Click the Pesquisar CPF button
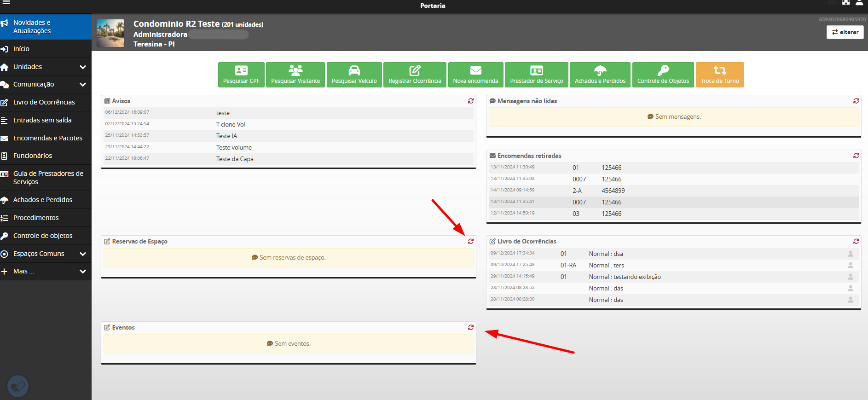 [241, 75]
